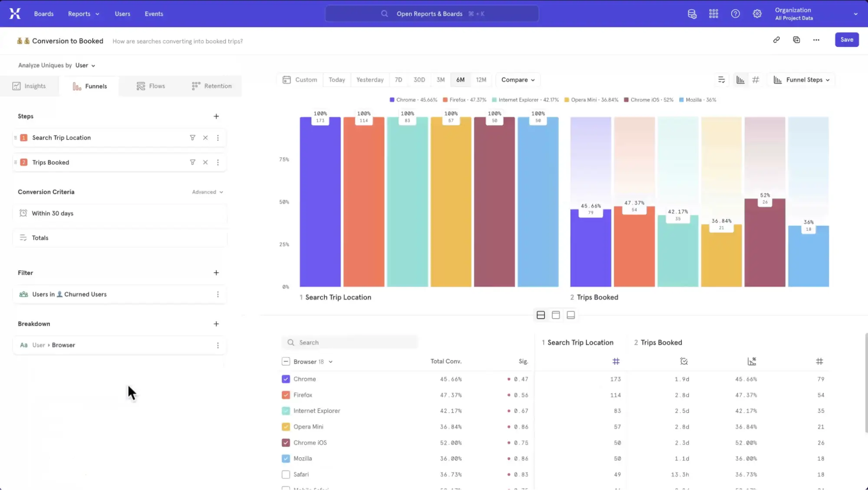
Task: Select the 12M time range
Action: (481, 79)
